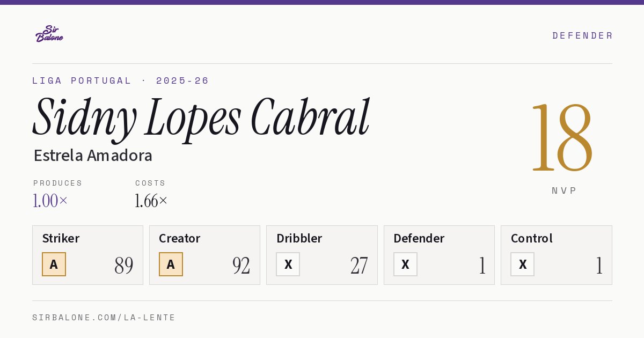Click the Liga Portugal 2025-26 heading
Viewport: 644px width, 338px height.
click(x=121, y=80)
